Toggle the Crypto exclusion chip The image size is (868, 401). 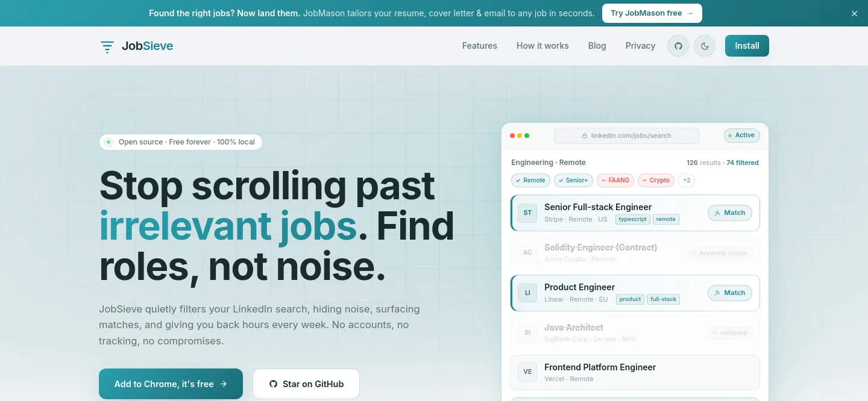(x=656, y=180)
